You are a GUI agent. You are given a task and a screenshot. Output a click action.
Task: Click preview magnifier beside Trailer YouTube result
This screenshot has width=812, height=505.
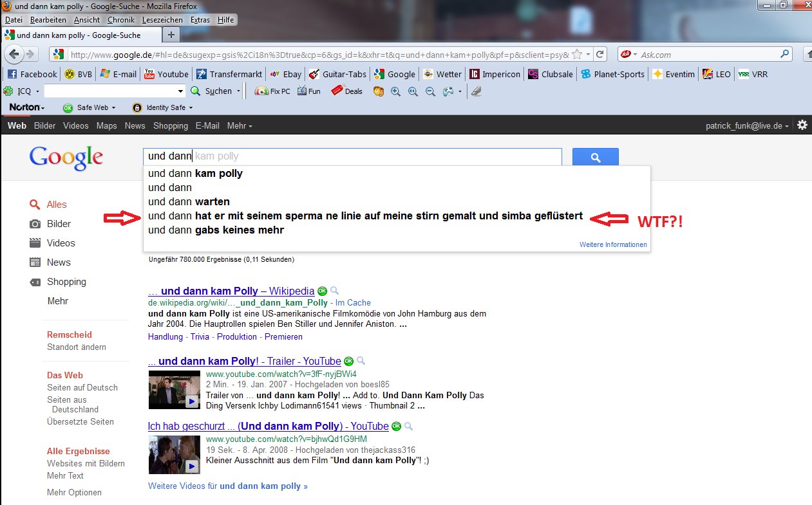click(361, 361)
